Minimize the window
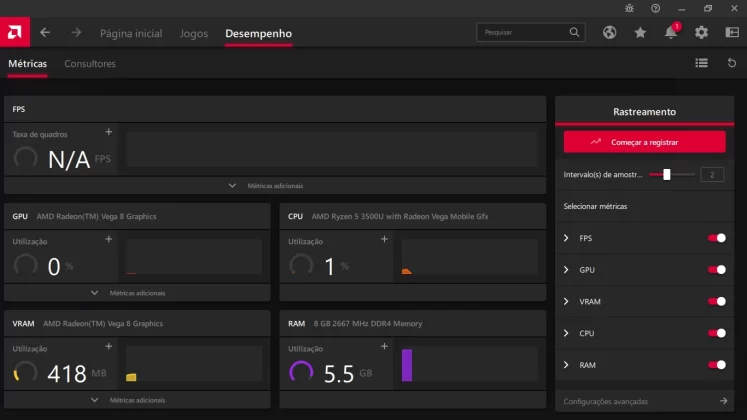The image size is (747, 420). click(682, 8)
